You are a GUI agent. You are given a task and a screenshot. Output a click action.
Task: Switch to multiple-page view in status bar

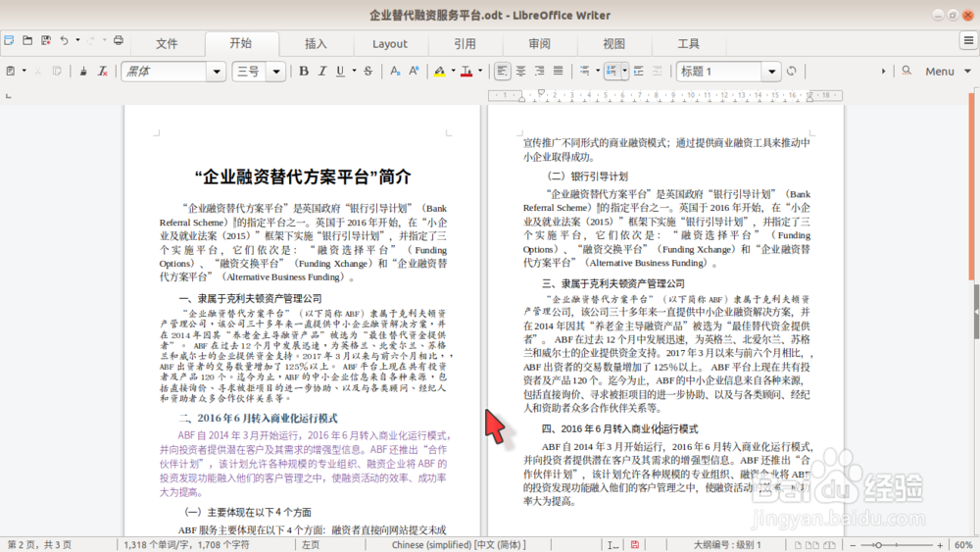(811, 544)
